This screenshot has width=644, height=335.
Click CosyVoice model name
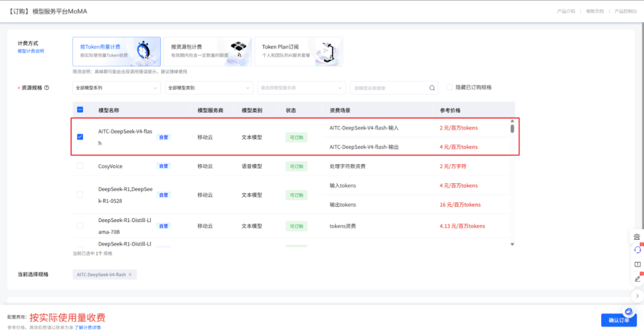(110, 166)
